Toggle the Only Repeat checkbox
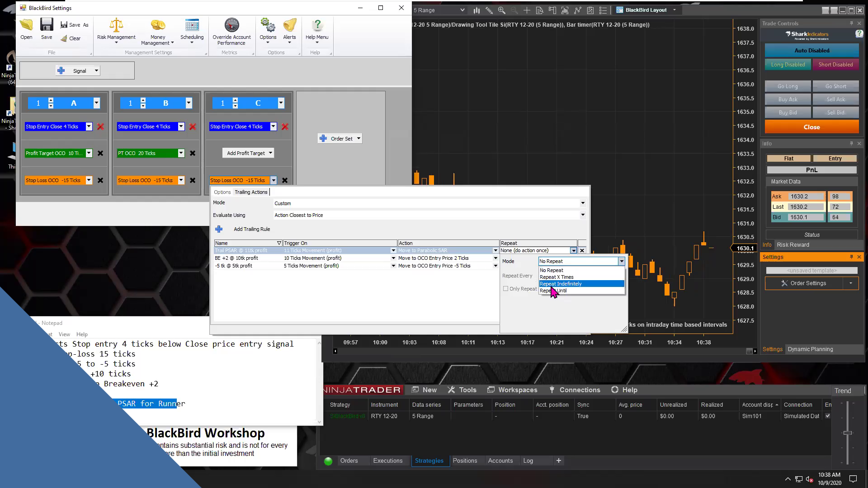The width and height of the screenshot is (868, 488). click(506, 289)
